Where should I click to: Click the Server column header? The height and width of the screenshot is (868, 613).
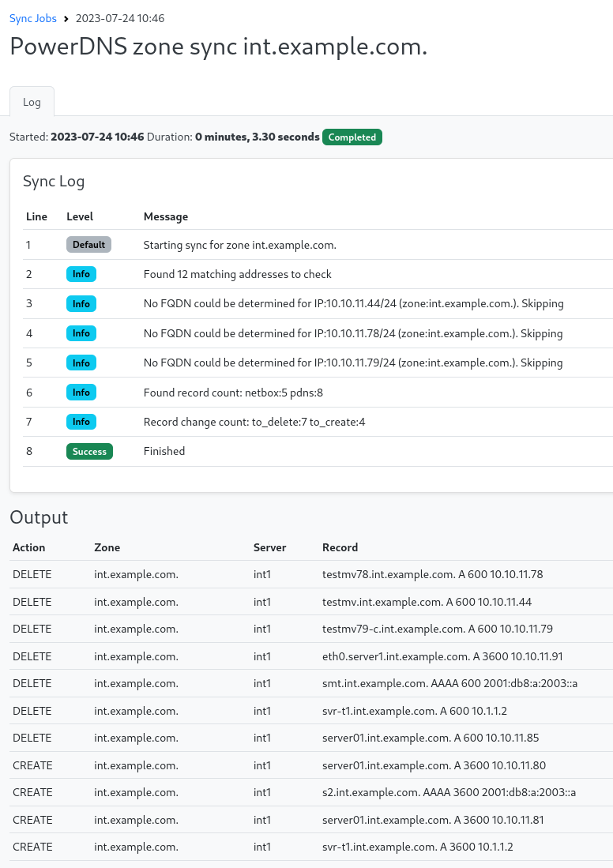click(x=269, y=547)
